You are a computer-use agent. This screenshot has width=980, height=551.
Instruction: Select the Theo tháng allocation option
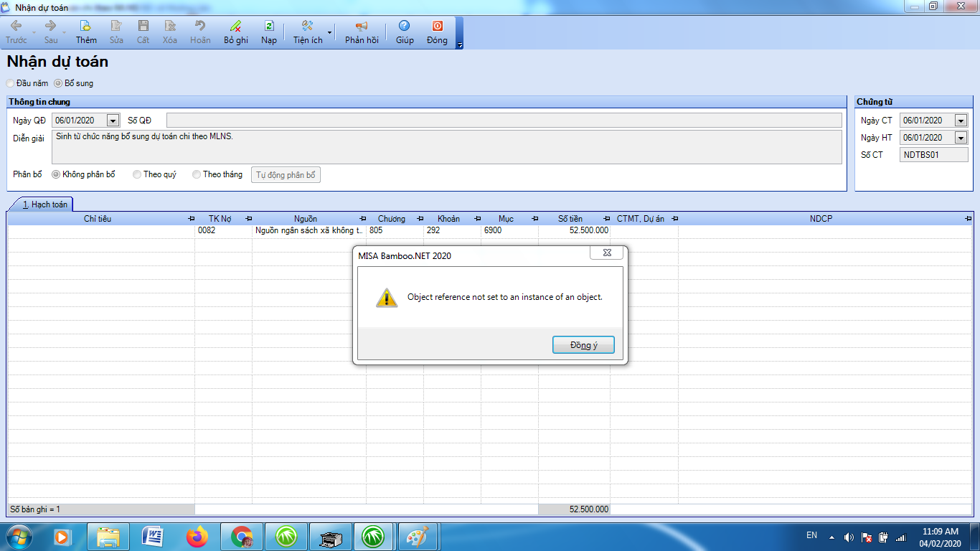click(197, 174)
